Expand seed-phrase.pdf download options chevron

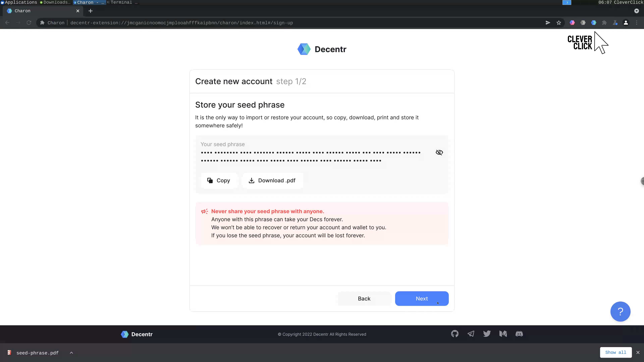pyautogui.click(x=71, y=353)
